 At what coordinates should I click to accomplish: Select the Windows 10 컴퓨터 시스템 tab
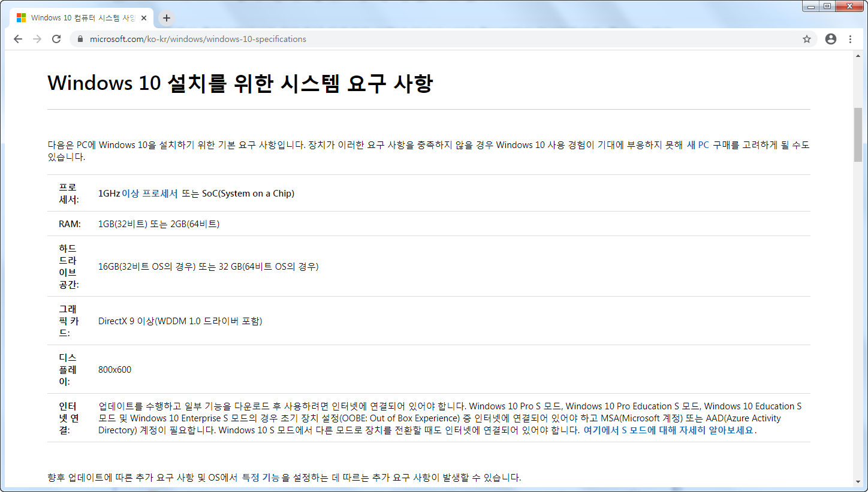pos(82,18)
